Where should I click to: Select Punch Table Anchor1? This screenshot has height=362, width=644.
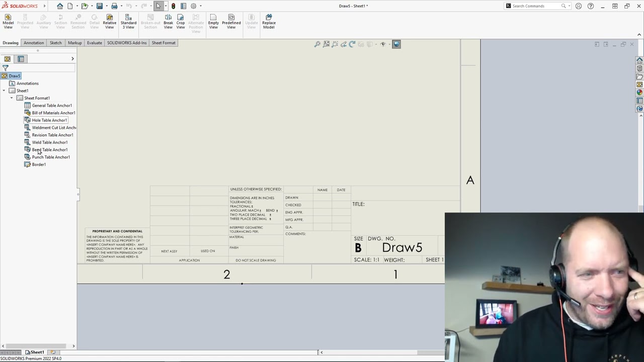51,157
